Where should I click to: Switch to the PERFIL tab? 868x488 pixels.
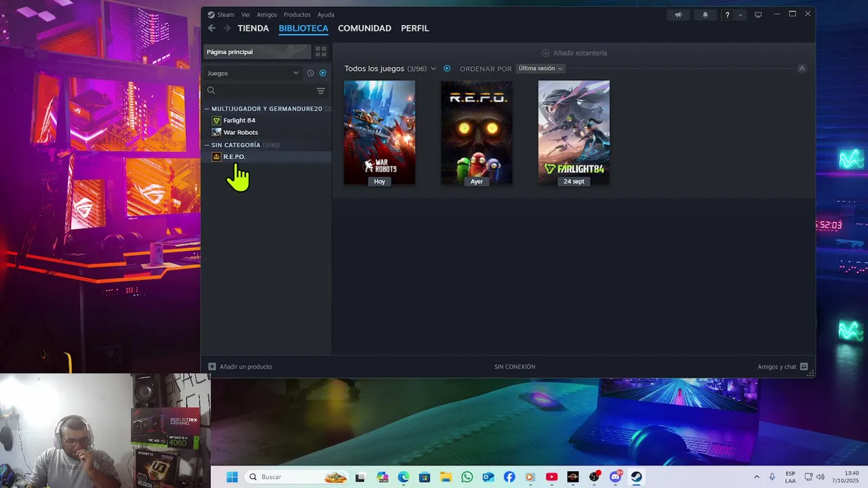415,28
